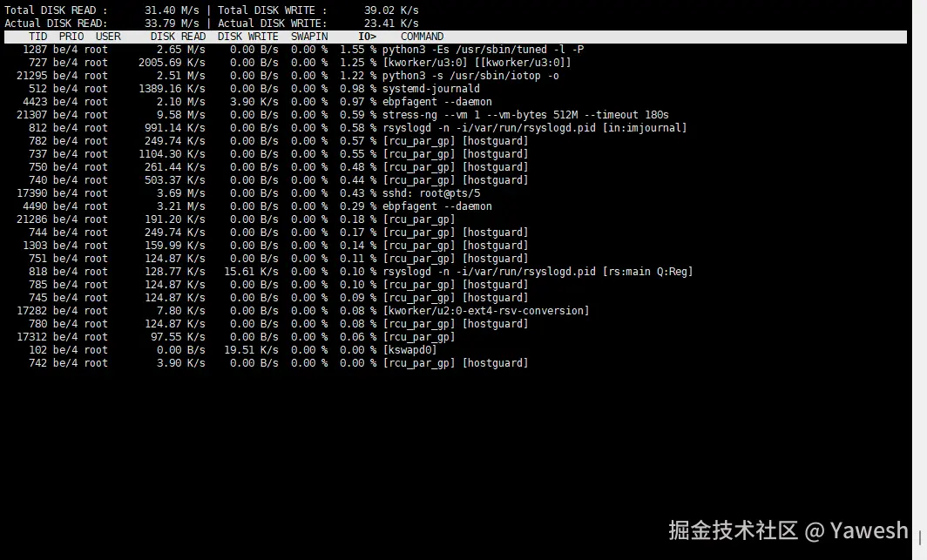Click the 1.25 % IO value

pos(358,63)
